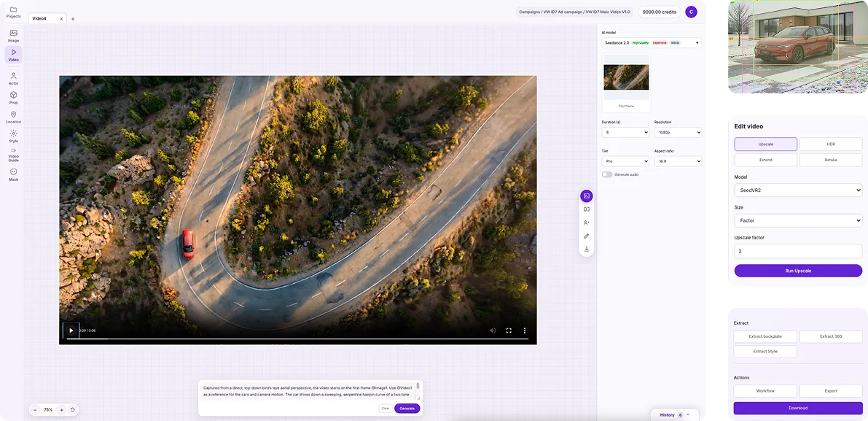The image size is (868, 421).
Task: Enter fullscreen on video player
Action: (x=509, y=331)
